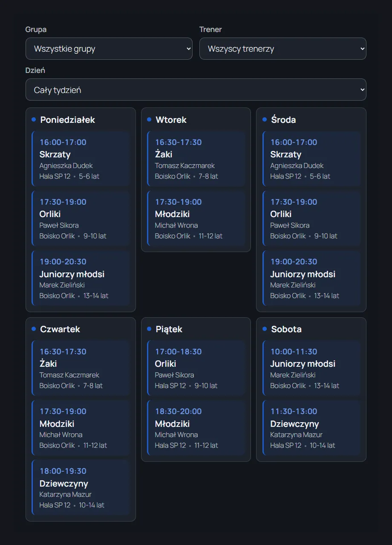Click the 'Trener' filter label
392x545 pixels.
click(x=210, y=29)
